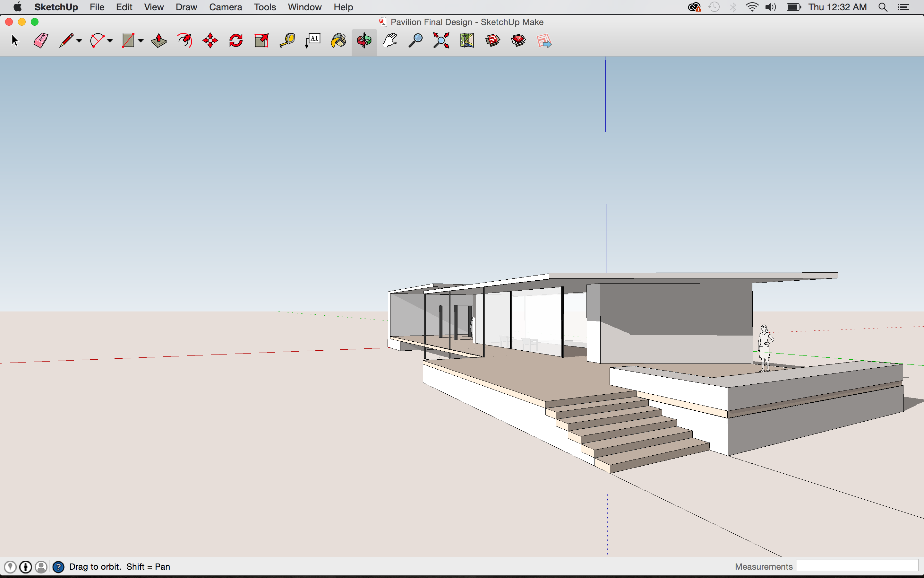Click the sign-in user status icon

click(41, 566)
